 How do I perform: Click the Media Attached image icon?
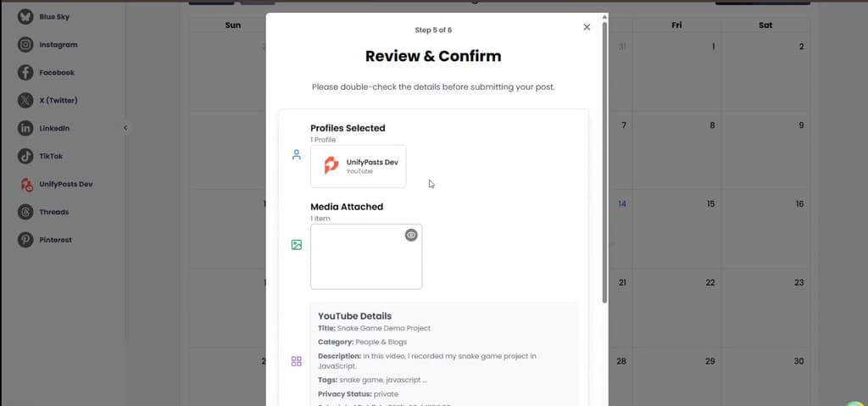(297, 245)
